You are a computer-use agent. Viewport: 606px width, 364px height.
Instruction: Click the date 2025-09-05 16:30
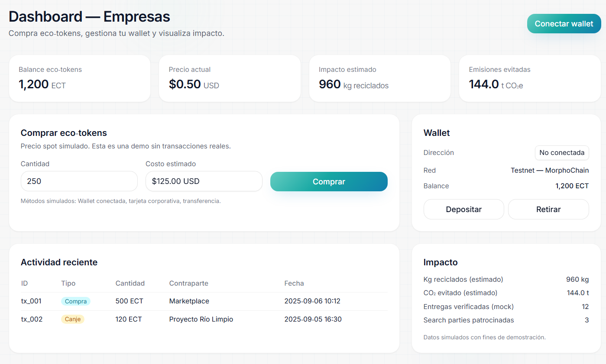[313, 319]
